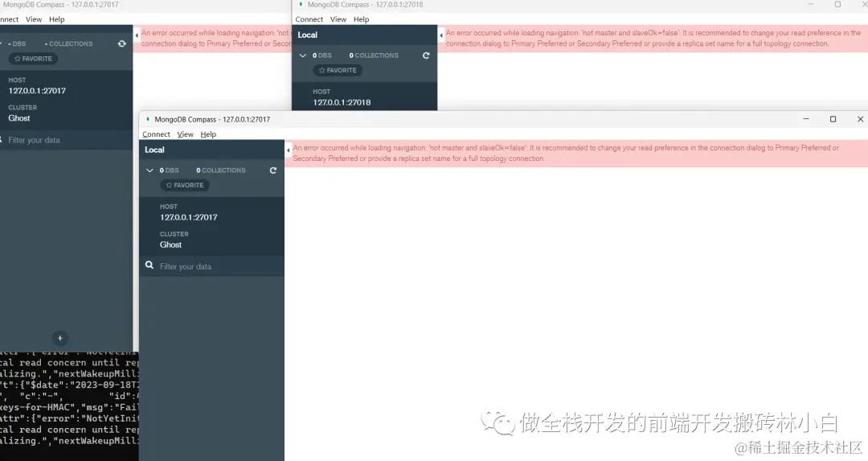Click the leaf icon in the 27018 window title

(301, 4)
